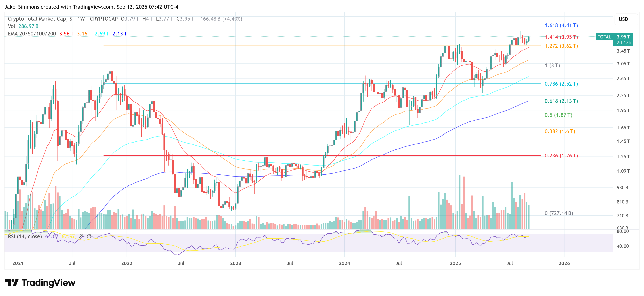Click the TradingView logo icon
Screen dimensions: 644x296
click(12, 283)
